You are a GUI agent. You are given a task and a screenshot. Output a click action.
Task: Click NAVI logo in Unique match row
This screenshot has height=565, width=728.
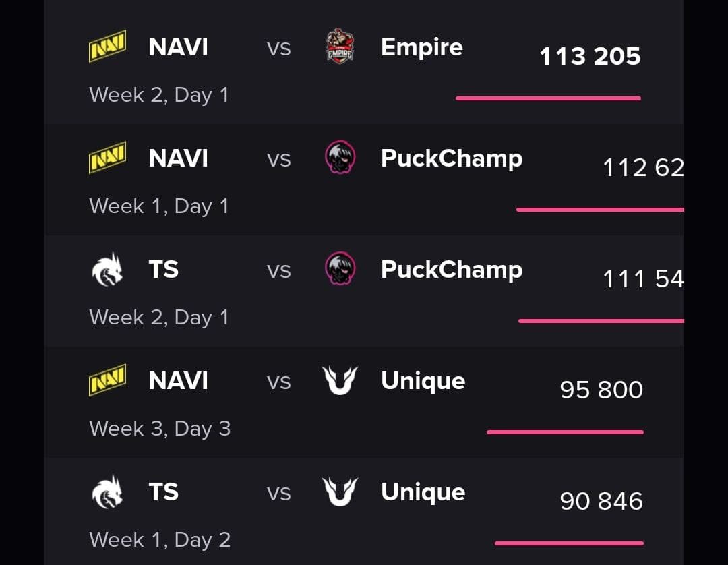(x=107, y=380)
